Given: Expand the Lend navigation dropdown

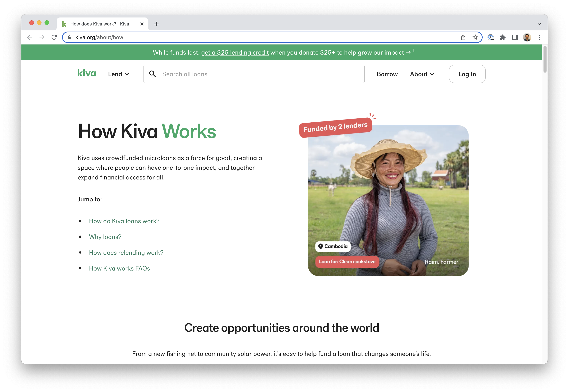Looking at the screenshot, I should point(119,74).
